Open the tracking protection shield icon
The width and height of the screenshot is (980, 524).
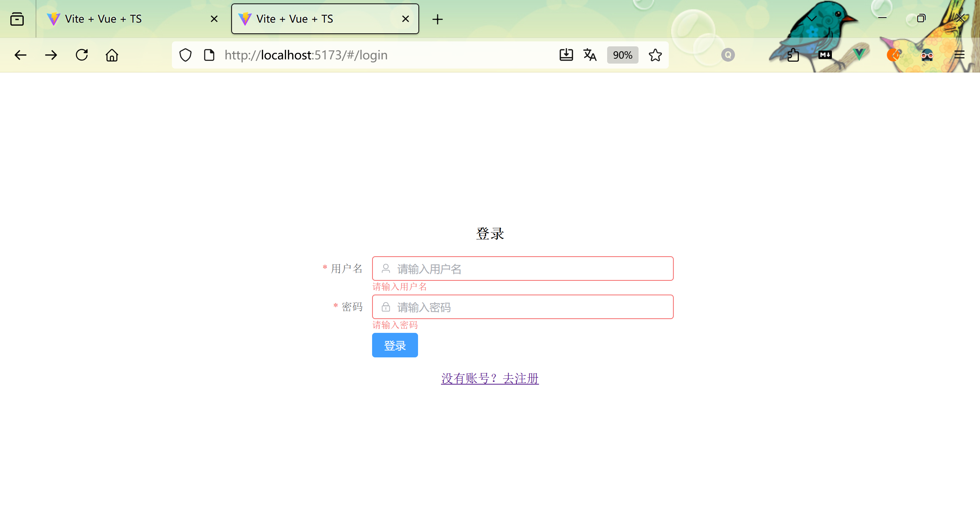coord(185,55)
